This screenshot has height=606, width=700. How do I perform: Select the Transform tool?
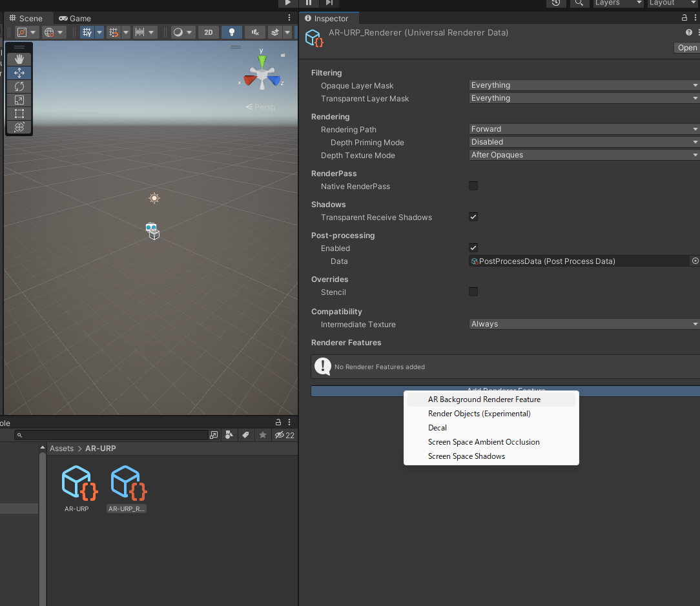click(x=19, y=127)
